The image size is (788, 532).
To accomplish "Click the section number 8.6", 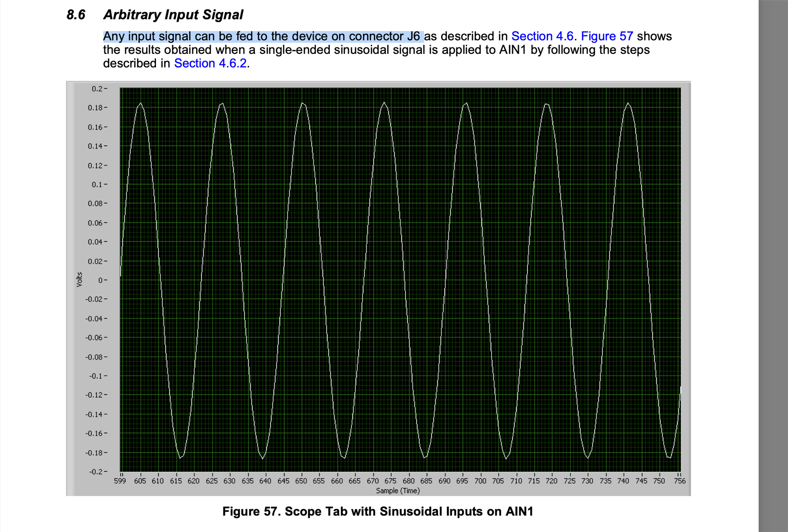I will pyautogui.click(x=76, y=15).
